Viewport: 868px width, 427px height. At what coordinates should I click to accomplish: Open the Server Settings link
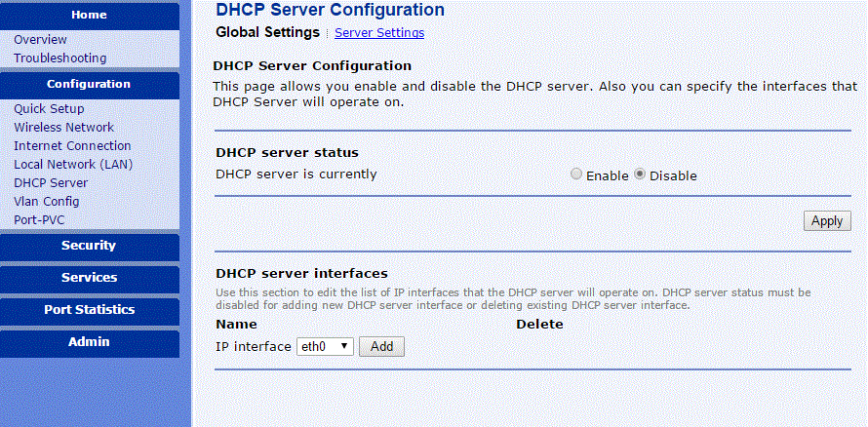pyautogui.click(x=379, y=32)
